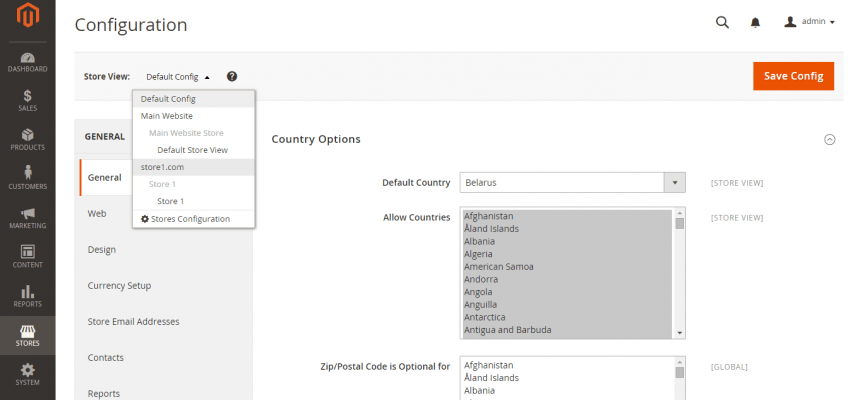Viewport: 850px width, 400px height.
Task: Open the Content sidebar menu
Action: [x=28, y=257]
